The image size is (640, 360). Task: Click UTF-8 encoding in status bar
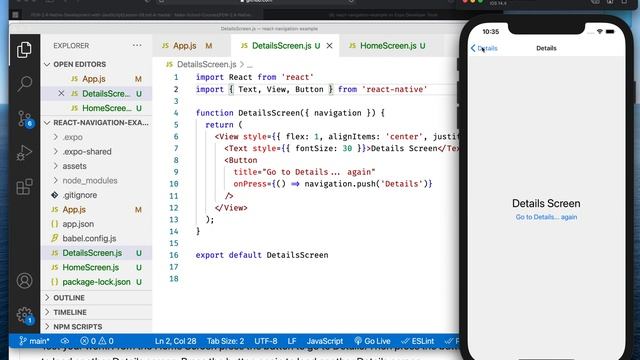[266, 341]
